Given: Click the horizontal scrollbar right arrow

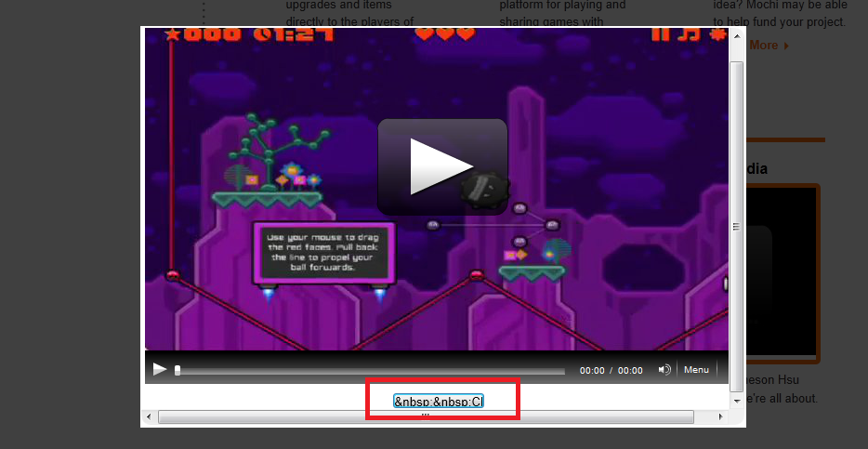Looking at the screenshot, I should [x=720, y=416].
